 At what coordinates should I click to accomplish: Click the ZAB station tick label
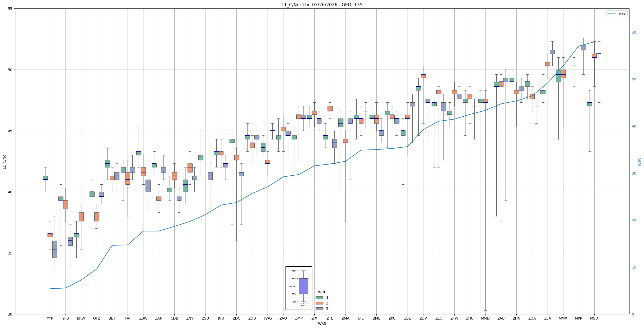501,318
